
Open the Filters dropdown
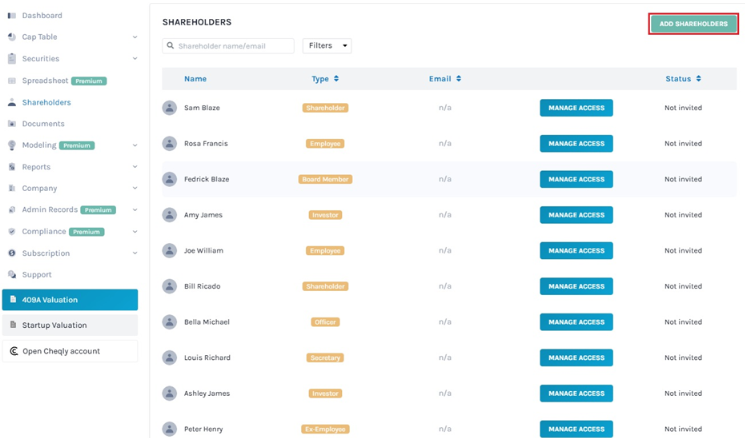327,46
